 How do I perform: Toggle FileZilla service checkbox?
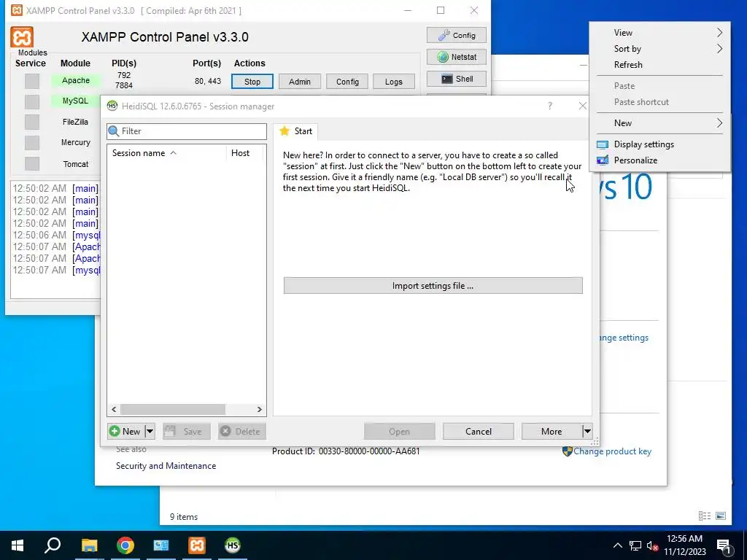coord(32,122)
